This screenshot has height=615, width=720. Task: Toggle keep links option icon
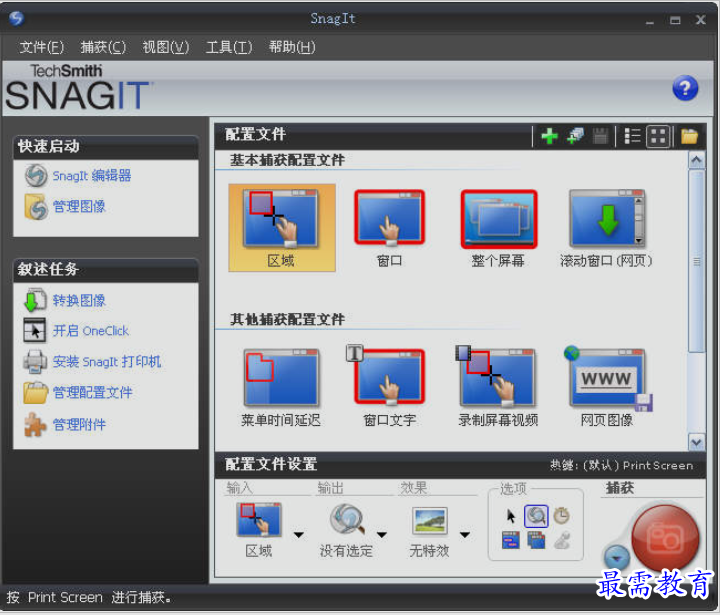point(511,540)
